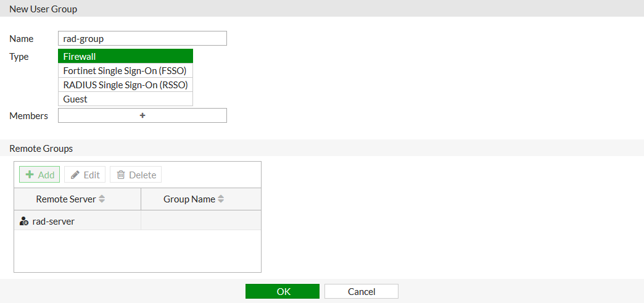The width and height of the screenshot is (644, 303).
Task: Focus the Name field containing rad-group
Action: point(142,38)
